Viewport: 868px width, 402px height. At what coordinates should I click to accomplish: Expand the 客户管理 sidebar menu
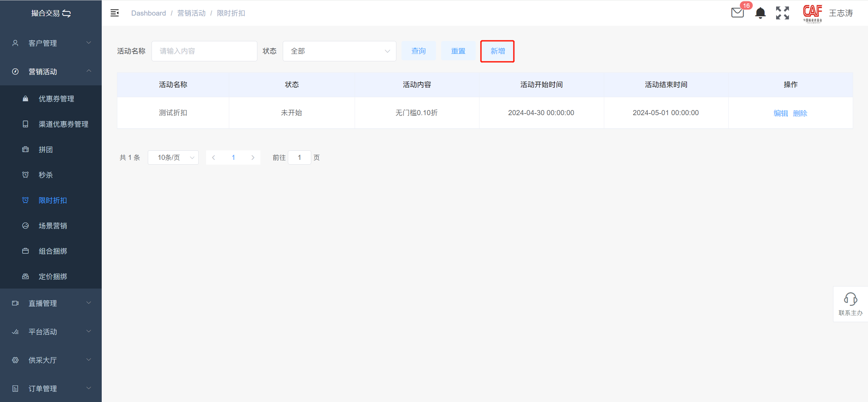tap(51, 43)
